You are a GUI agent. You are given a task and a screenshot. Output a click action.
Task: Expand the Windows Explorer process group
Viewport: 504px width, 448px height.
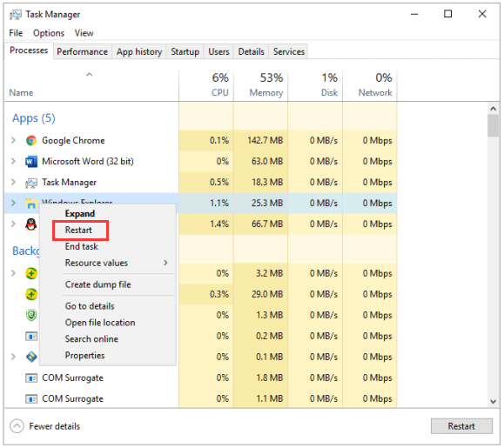coord(13,203)
